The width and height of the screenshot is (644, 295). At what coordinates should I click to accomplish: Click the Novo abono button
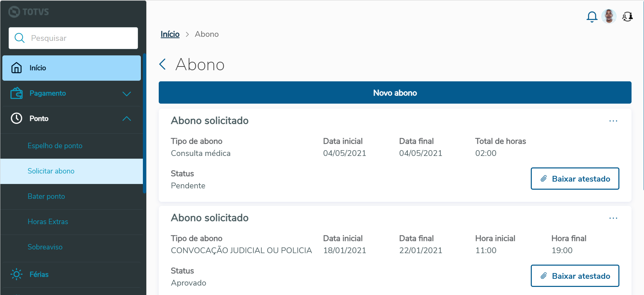click(395, 93)
